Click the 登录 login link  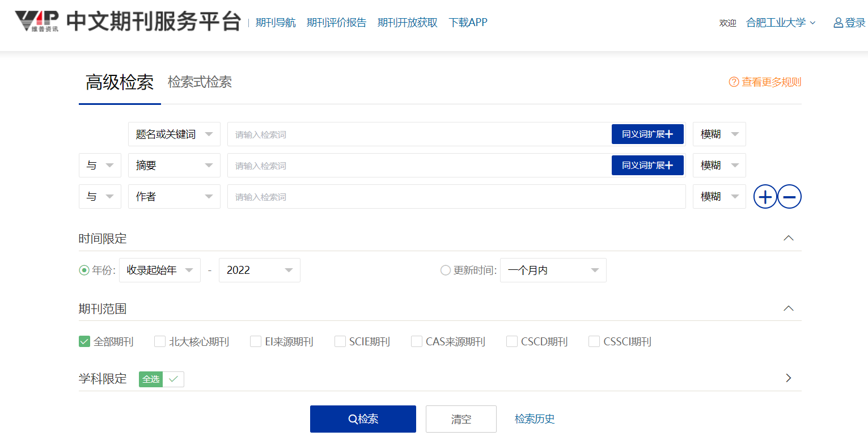pos(855,23)
